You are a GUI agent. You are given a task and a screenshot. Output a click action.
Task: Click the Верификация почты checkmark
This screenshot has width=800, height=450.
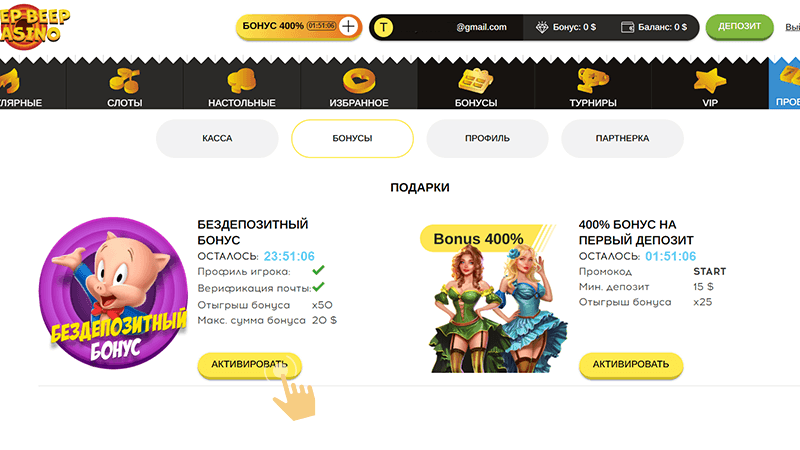pyautogui.click(x=318, y=287)
